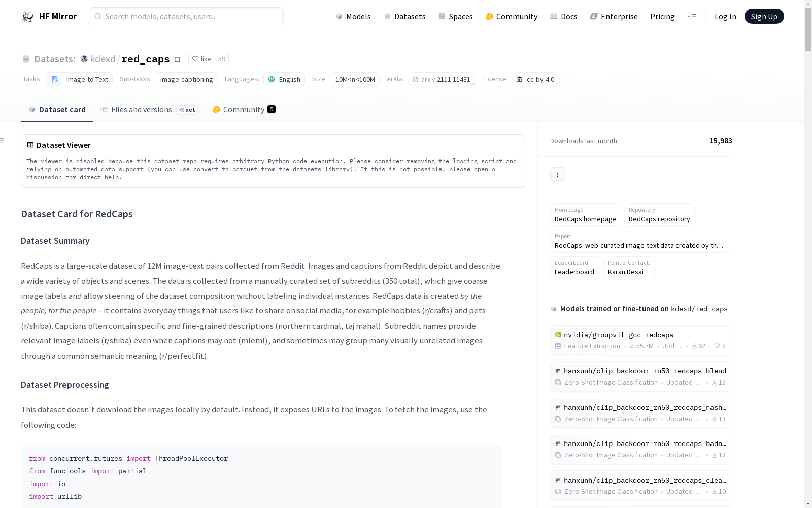Open Docs in top navigation
This screenshot has width=812, height=508.
click(x=564, y=16)
